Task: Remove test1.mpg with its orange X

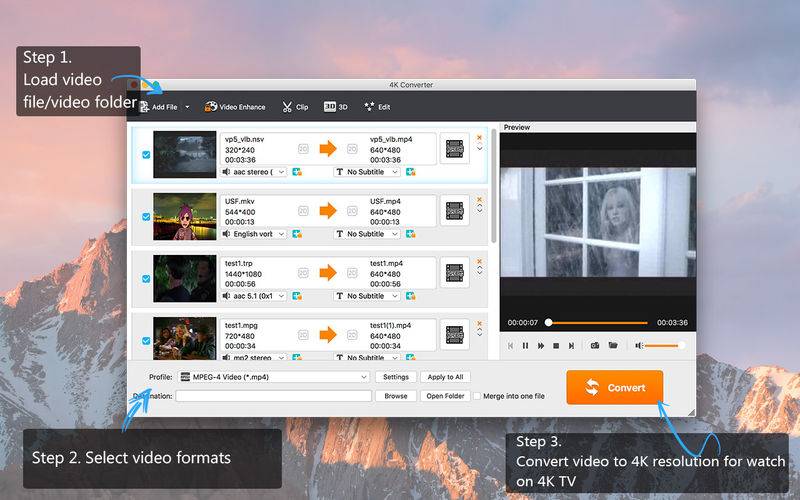Action: click(x=479, y=323)
